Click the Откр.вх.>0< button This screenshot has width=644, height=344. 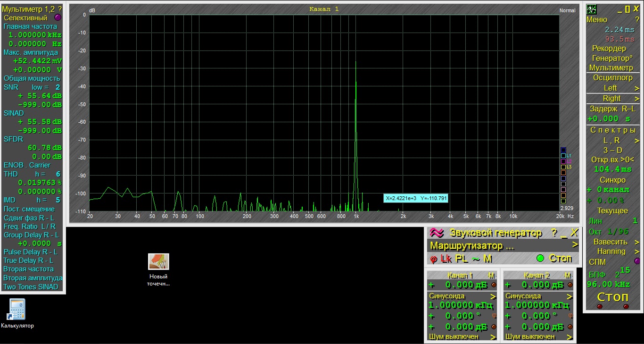613,159
